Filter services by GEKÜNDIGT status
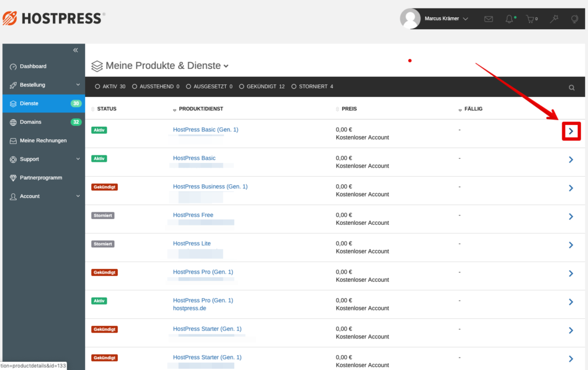This screenshot has width=588, height=370. pyautogui.click(x=262, y=87)
